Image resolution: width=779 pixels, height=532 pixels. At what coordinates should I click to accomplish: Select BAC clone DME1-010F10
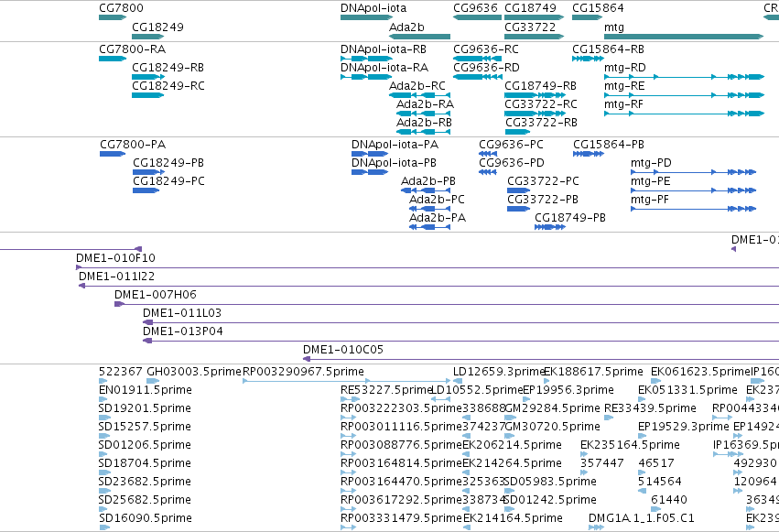(x=427, y=267)
